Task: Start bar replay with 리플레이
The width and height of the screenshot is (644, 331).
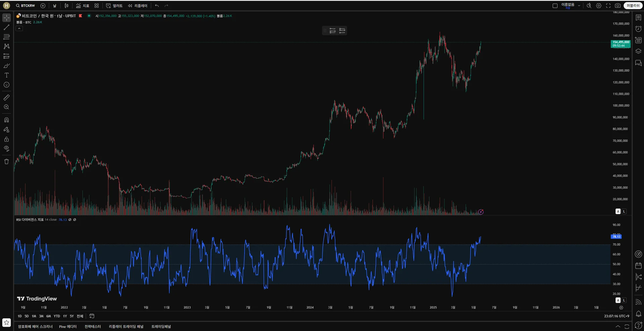Action: [138, 6]
